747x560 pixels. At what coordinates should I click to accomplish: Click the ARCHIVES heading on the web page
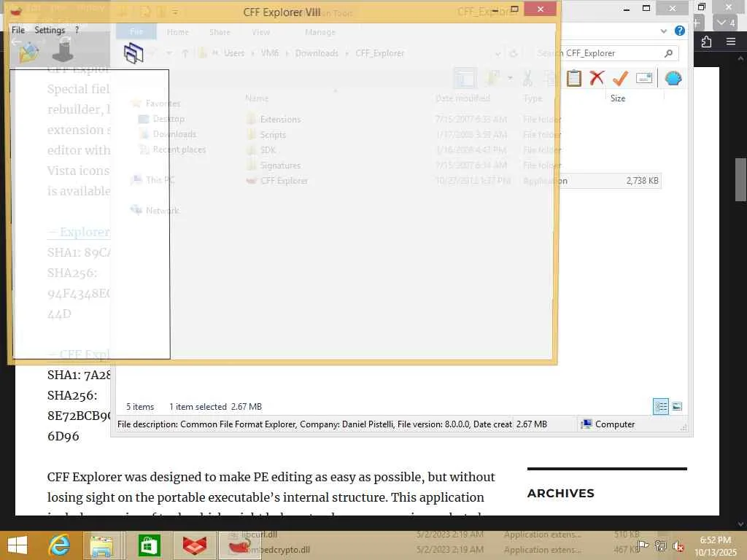pos(561,494)
